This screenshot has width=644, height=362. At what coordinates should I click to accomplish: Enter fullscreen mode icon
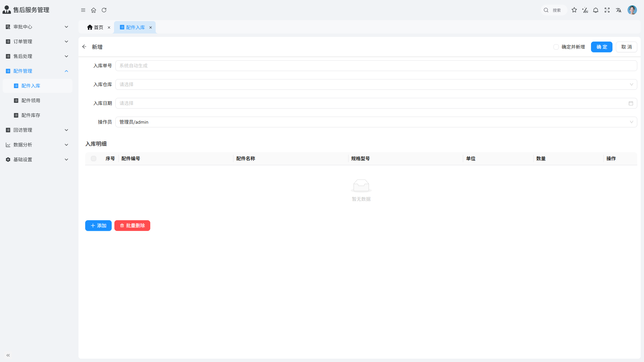pyautogui.click(x=607, y=10)
